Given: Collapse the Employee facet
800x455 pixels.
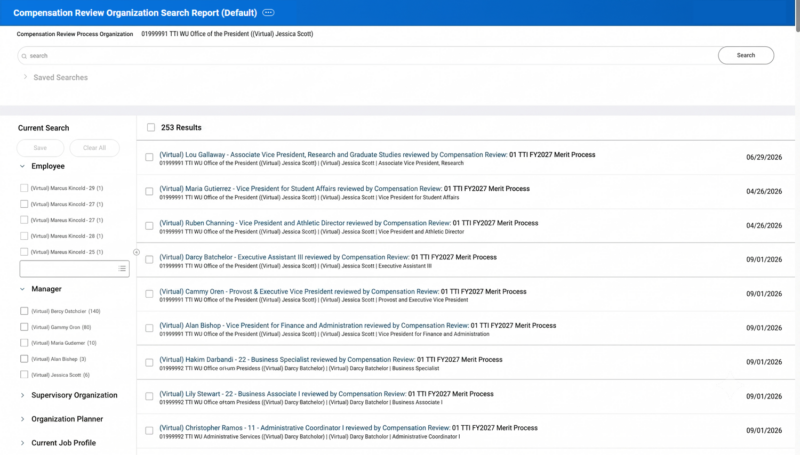Looking at the screenshot, I should 22,166.
